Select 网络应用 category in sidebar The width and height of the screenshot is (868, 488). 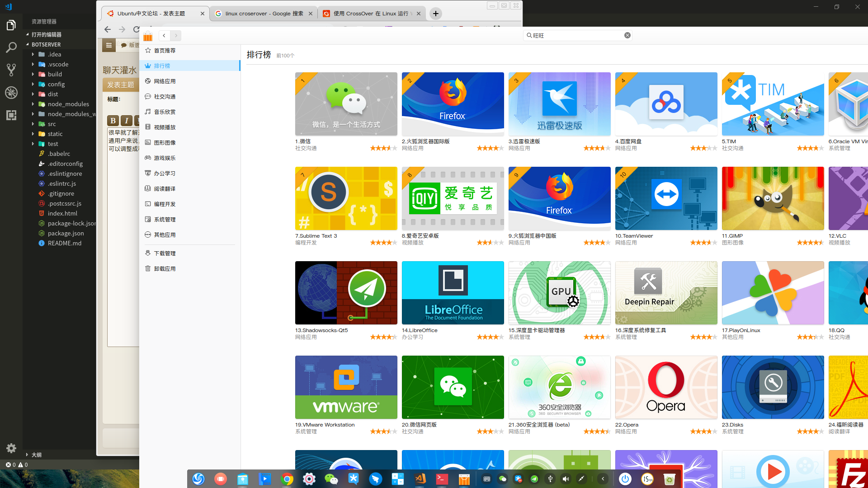pos(190,81)
